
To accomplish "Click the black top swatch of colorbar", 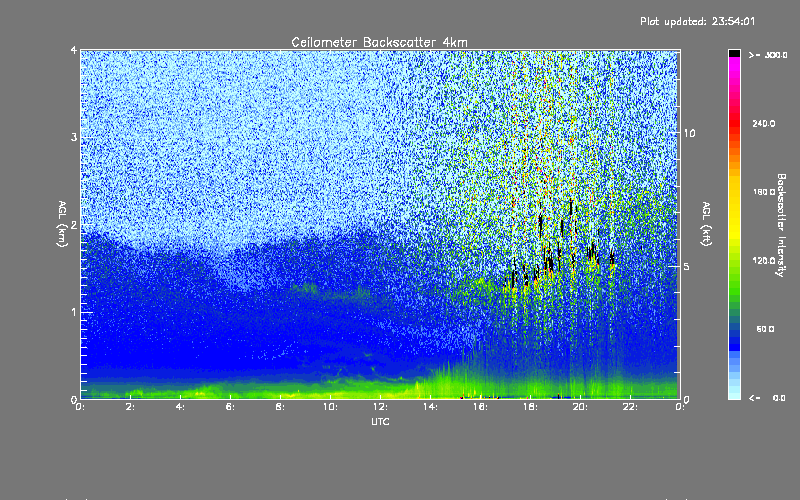I will click(734, 53).
